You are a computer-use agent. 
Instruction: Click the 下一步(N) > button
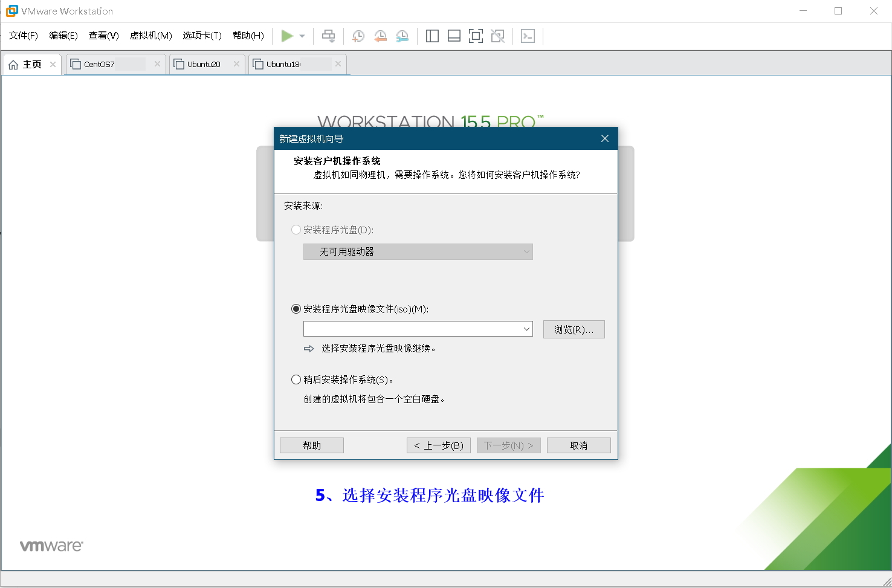click(x=509, y=445)
